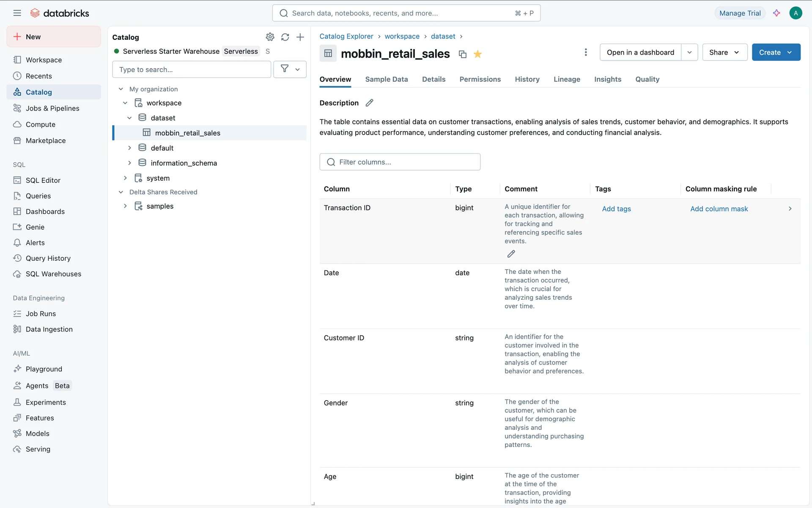Collapse the dataset schema node

(130, 118)
